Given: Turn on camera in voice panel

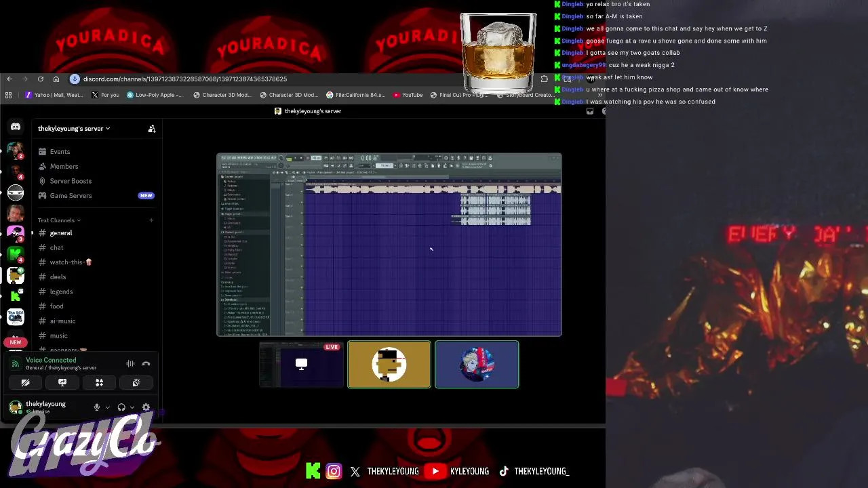Looking at the screenshot, I should (25, 383).
